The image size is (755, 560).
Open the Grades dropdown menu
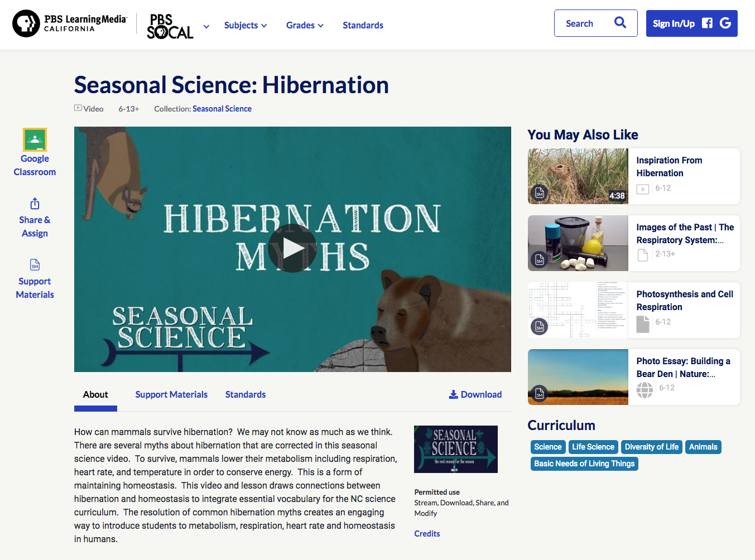tap(304, 25)
